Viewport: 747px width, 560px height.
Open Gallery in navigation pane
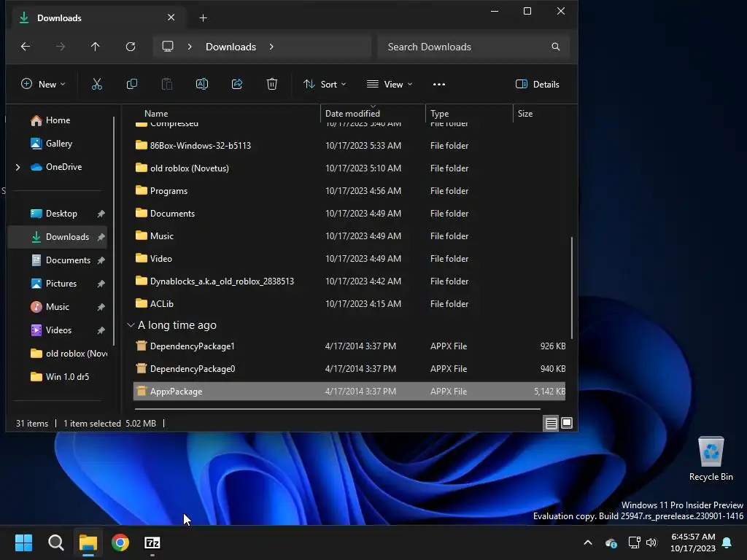[x=57, y=144]
